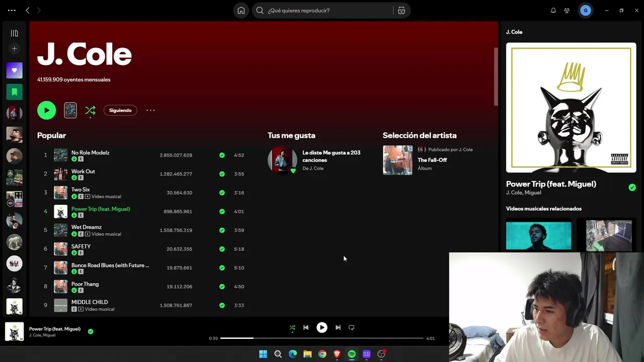Image resolution: width=644 pixels, height=362 pixels.
Task: Click the Home button
Action: [241, 10]
